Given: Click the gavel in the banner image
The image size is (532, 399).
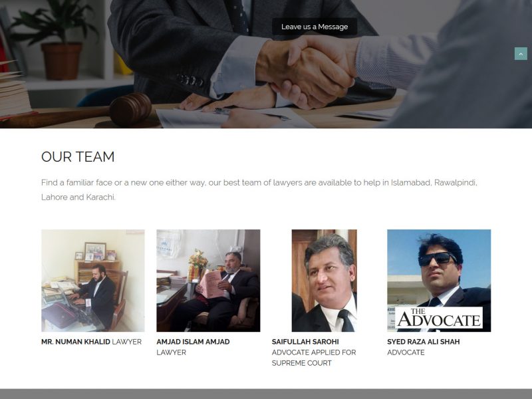Looking at the screenshot, I should 78,111.
